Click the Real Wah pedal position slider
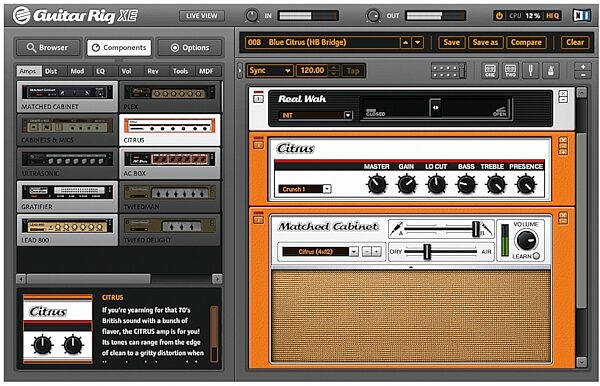 pos(436,107)
